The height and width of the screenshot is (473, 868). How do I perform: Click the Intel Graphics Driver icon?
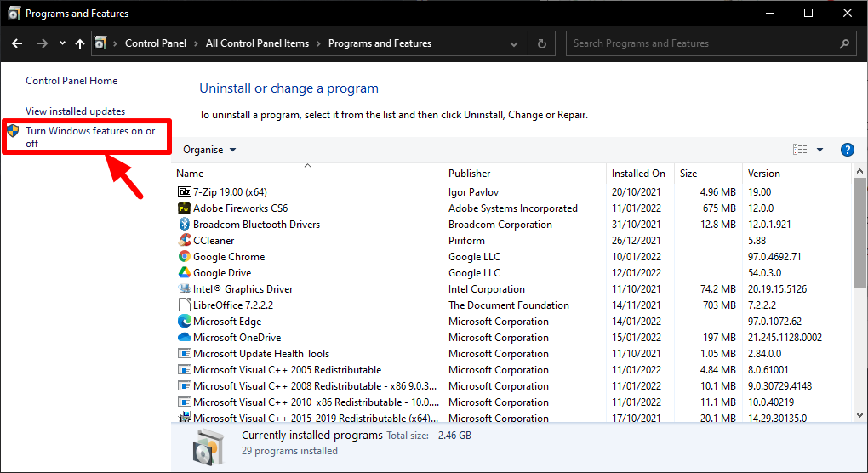click(x=185, y=288)
